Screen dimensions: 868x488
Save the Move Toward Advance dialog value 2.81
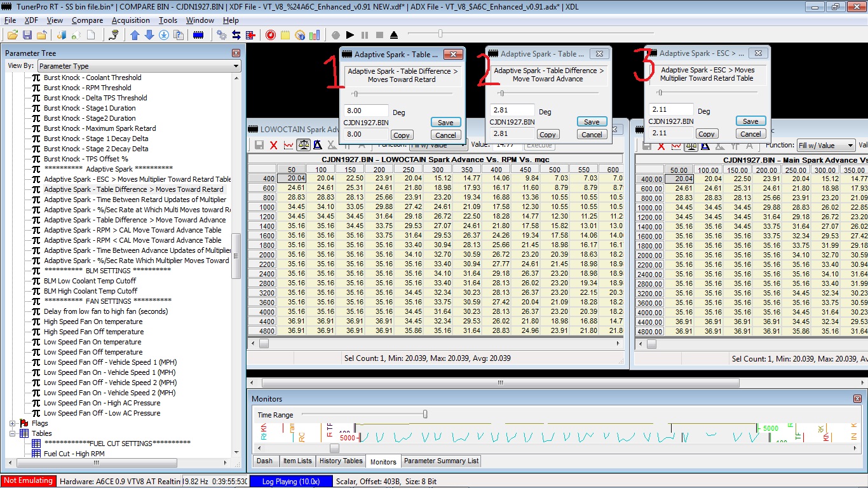(592, 122)
